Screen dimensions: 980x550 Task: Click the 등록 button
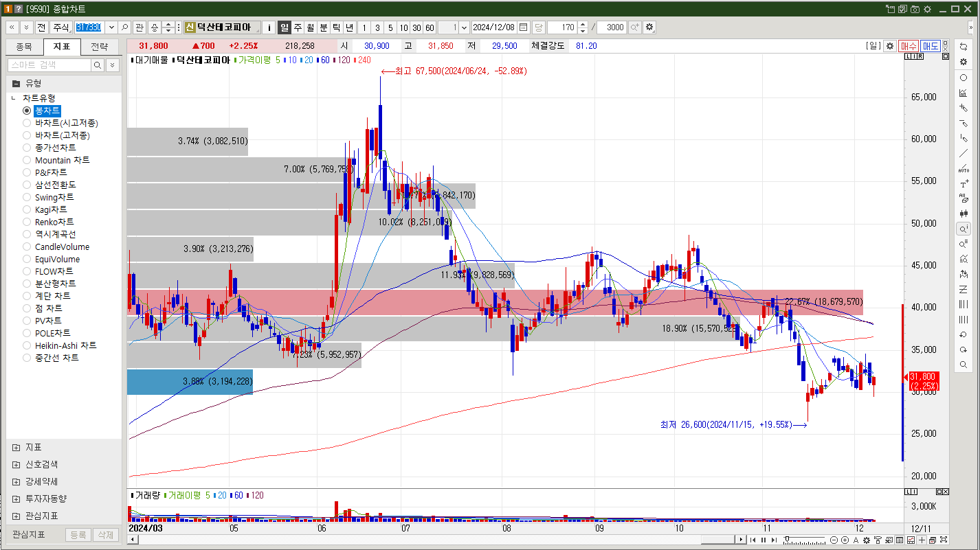(78, 535)
